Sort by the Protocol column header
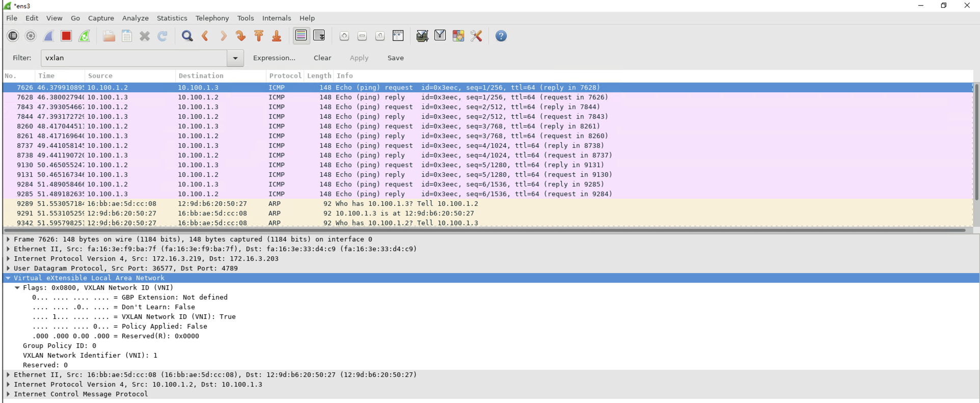The width and height of the screenshot is (980, 403). click(x=285, y=75)
